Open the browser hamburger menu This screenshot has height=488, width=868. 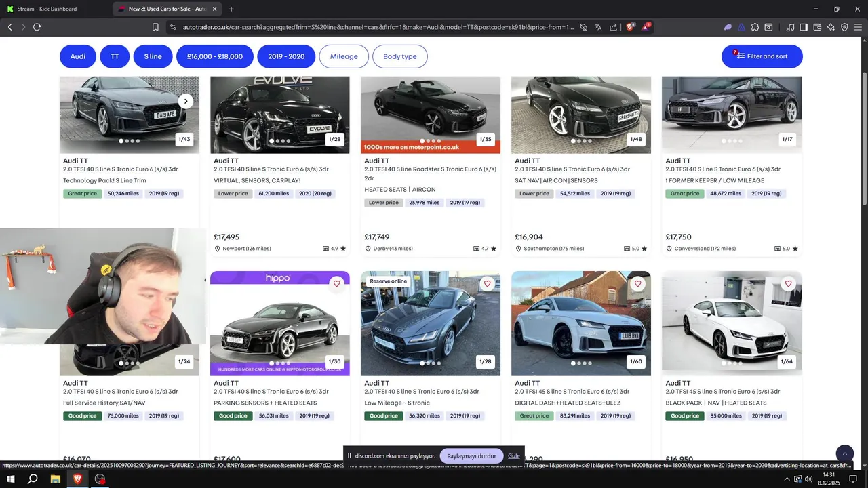[858, 27]
